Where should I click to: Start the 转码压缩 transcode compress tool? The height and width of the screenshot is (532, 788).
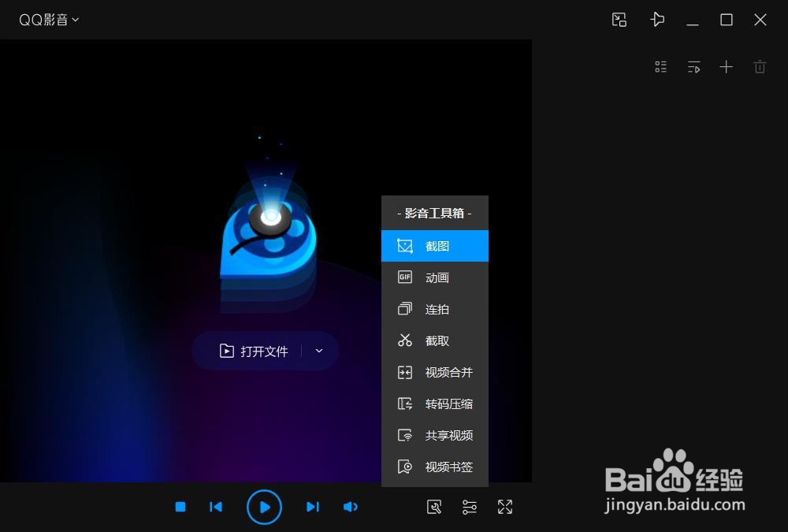point(435,404)
